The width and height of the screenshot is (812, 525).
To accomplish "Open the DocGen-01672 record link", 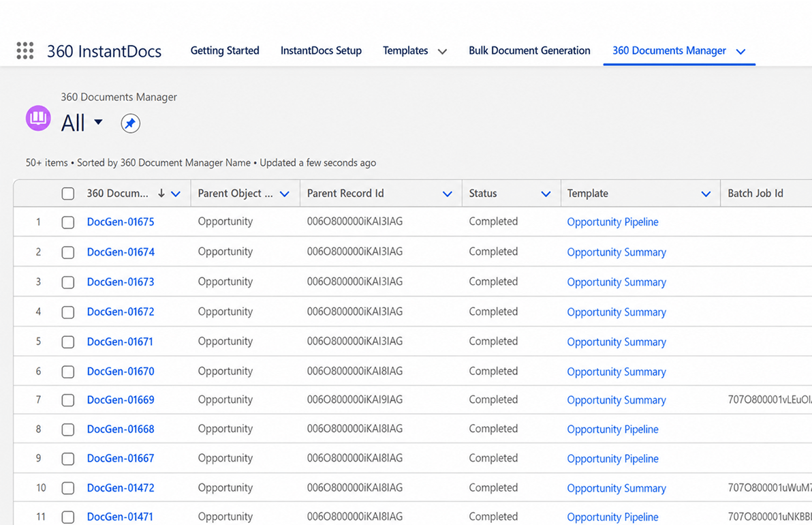I will (x=121, y=312).
